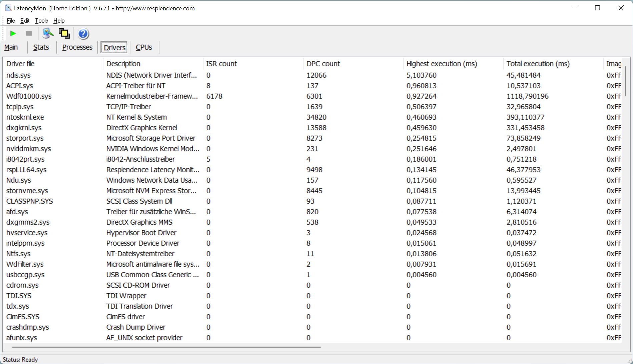The height and width of the screenshot is (364, 633).
Task: Click the vertical scrollbar thumb of driver list
Action: (x=626, y=81)
